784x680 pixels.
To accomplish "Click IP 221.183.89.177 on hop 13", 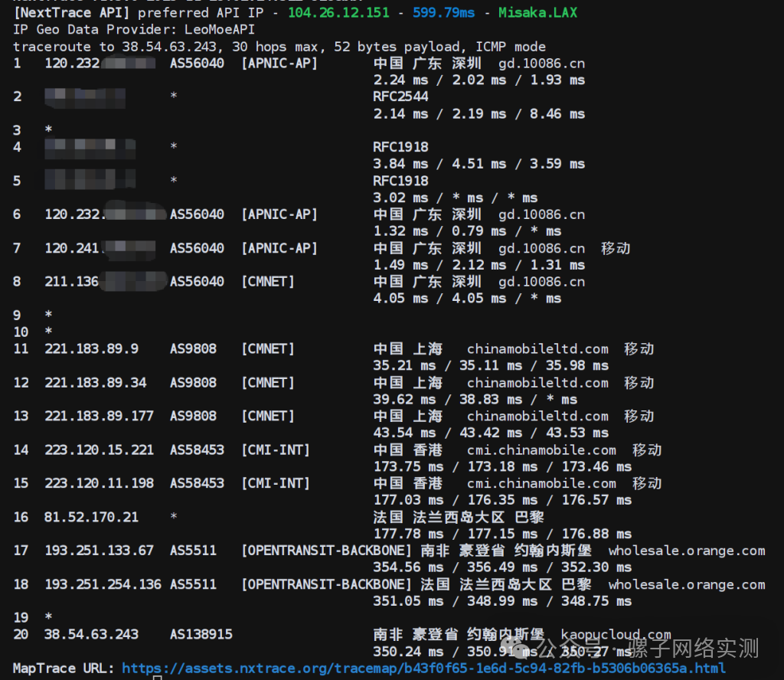I will [x=99, y=416].
